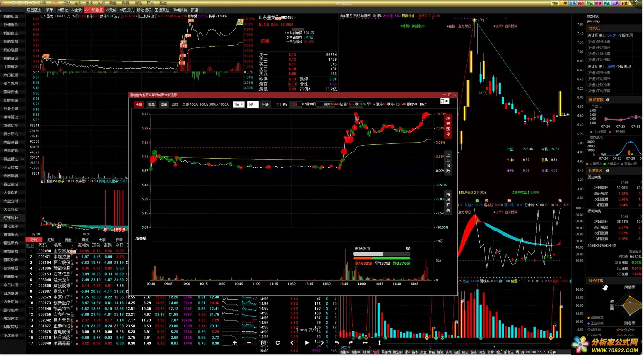The width and height of the screenshot is (644, 356).
Task: Click the 1:1 actual size icon
Action: click(264, 343)
